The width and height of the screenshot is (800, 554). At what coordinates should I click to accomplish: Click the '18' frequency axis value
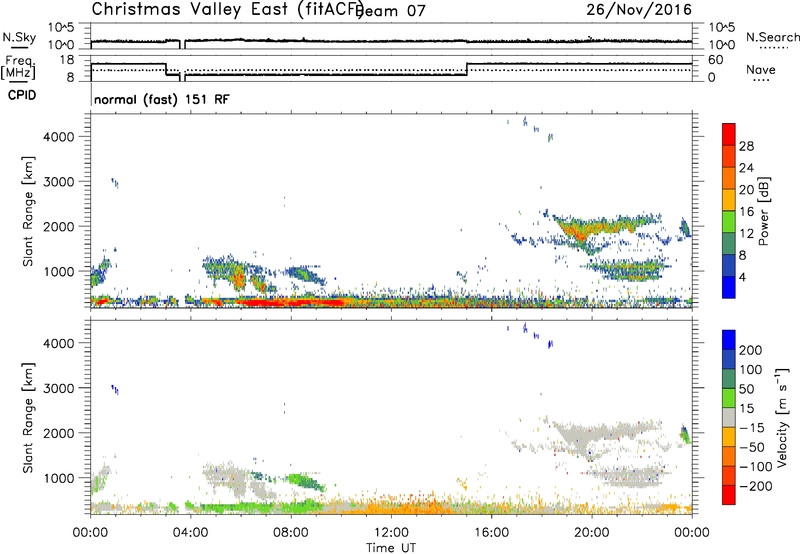point(67,60)
